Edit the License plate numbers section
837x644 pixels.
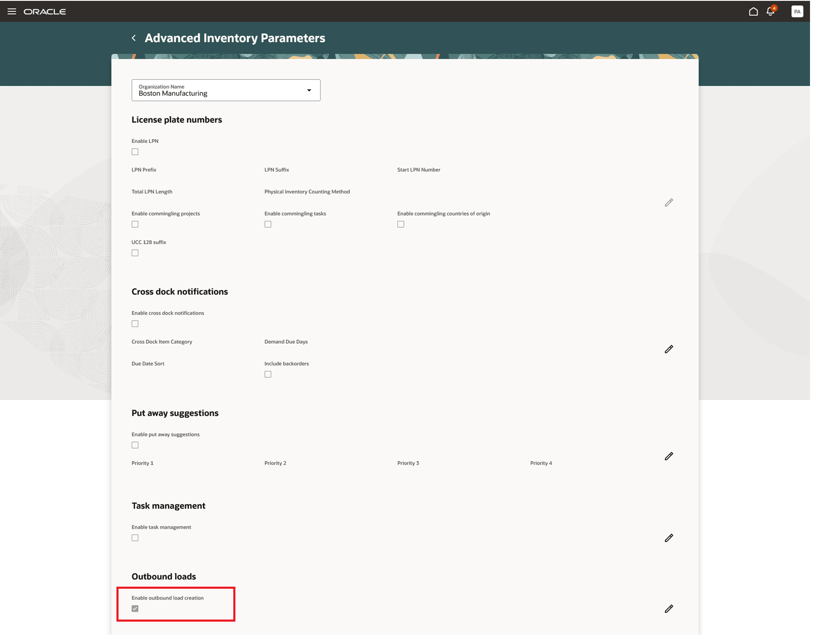(669, 203)
